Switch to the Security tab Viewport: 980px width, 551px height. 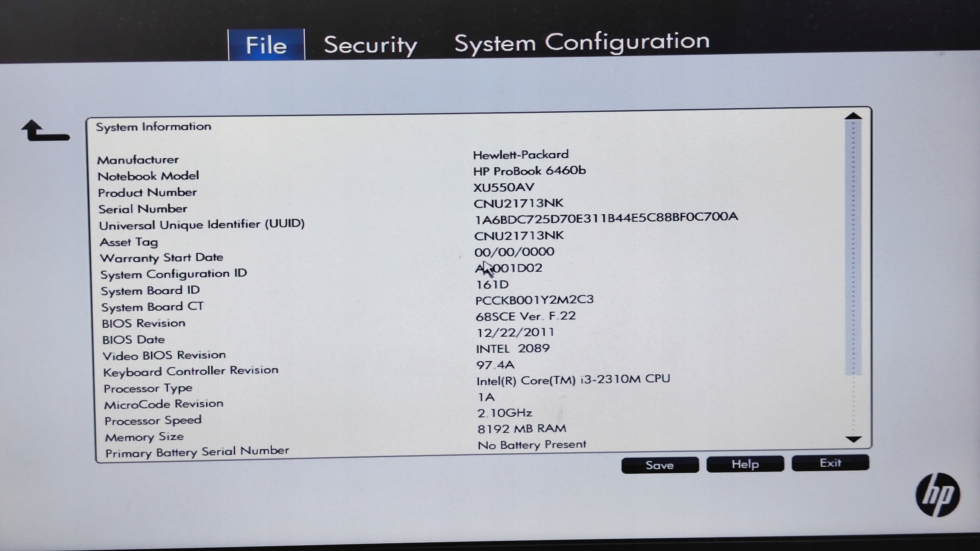(x=370, y=45)
